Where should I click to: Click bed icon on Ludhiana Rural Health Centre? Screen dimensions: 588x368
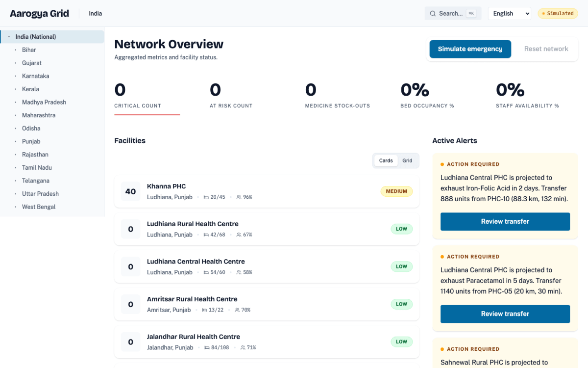coord(206,235)
